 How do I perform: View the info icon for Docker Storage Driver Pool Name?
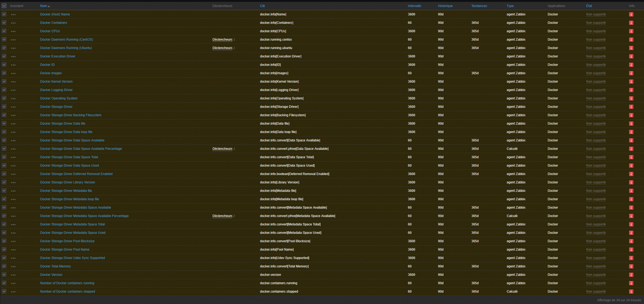(x=631, y=250)
